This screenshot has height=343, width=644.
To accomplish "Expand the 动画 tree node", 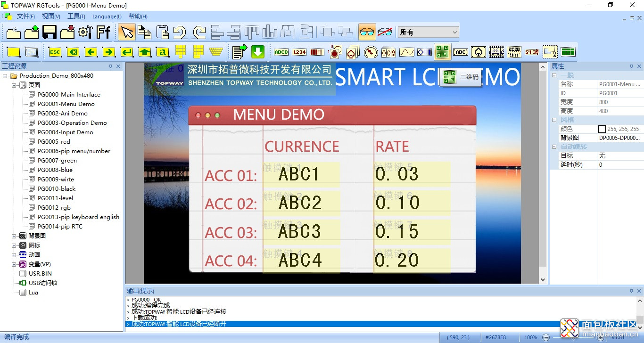I will point(14,255).
